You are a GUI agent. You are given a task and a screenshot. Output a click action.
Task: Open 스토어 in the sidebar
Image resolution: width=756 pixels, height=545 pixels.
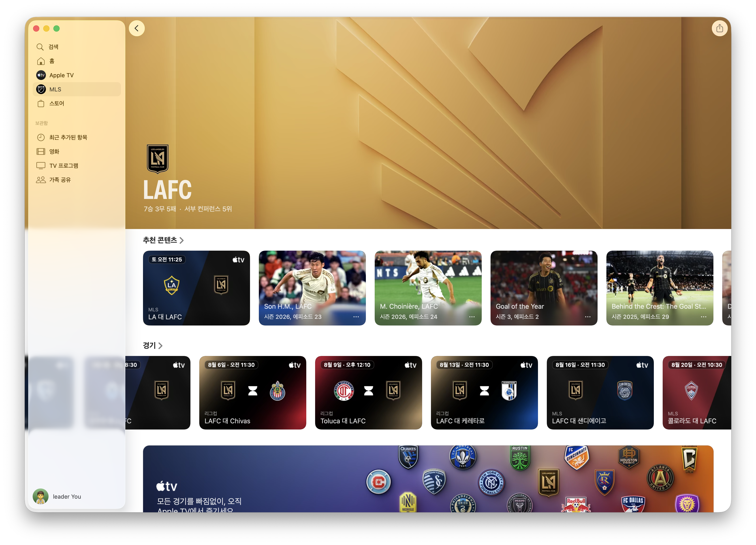(77, 103)
